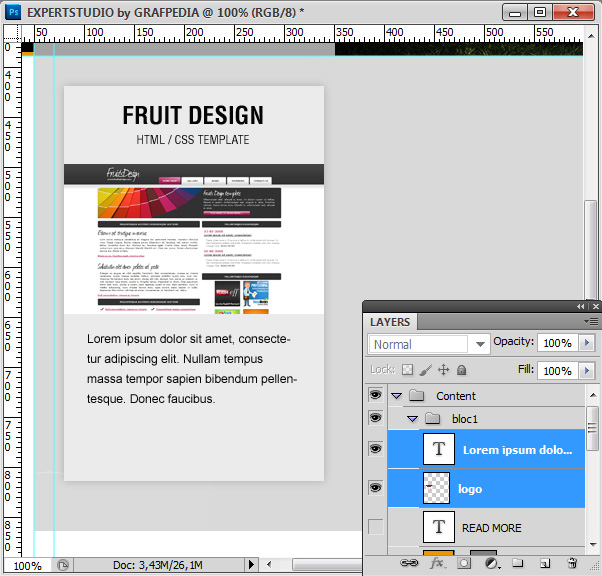The image size is (602, 576).
Task: Open the blend mode Normal dropdown
Action: [x=429, y=344]
